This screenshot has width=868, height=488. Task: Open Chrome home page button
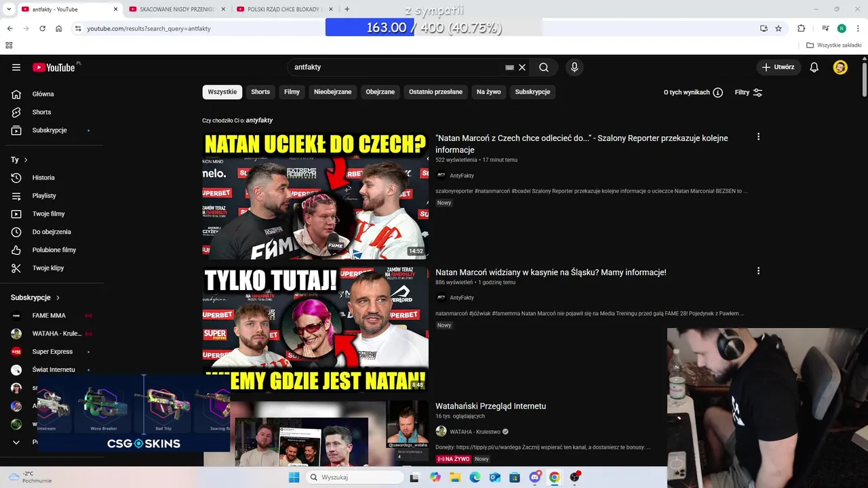coord(59,28)
